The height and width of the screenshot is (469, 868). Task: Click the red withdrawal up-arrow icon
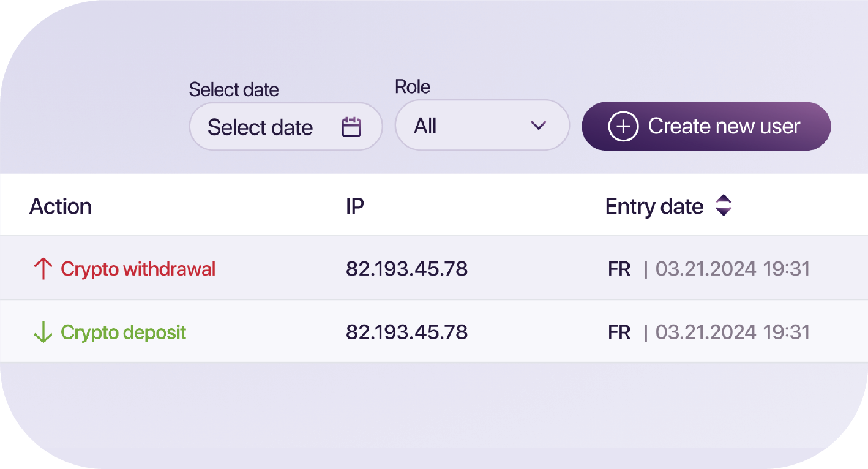[x=42, y=269]
